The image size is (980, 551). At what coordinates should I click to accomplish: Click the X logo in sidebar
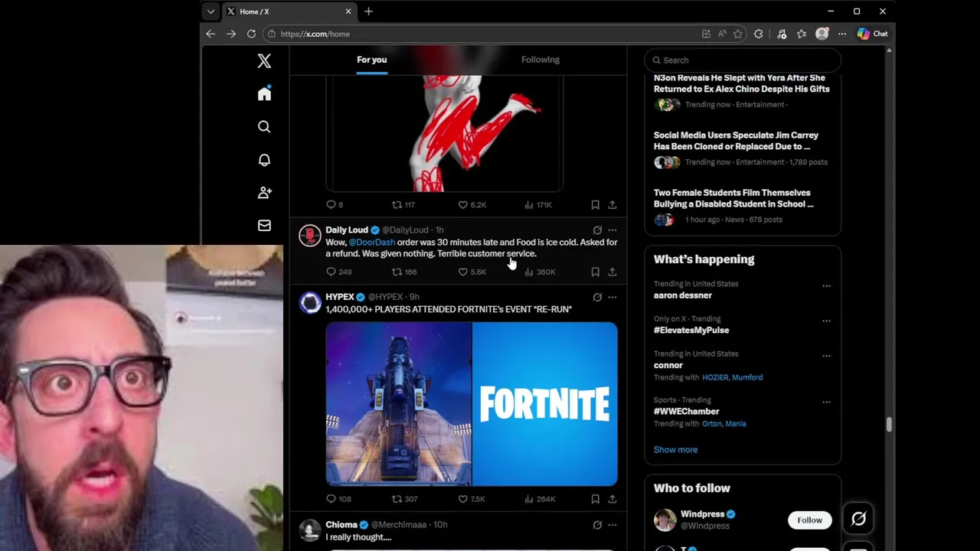[x=264, y=60]
